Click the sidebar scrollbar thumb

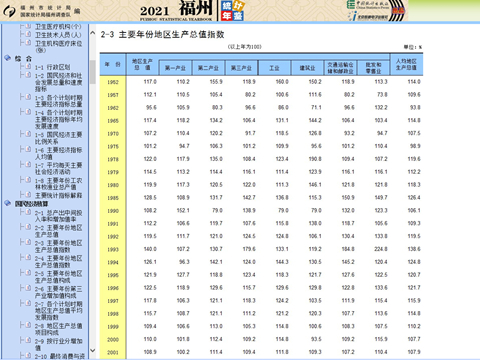[x=93, y=72]
